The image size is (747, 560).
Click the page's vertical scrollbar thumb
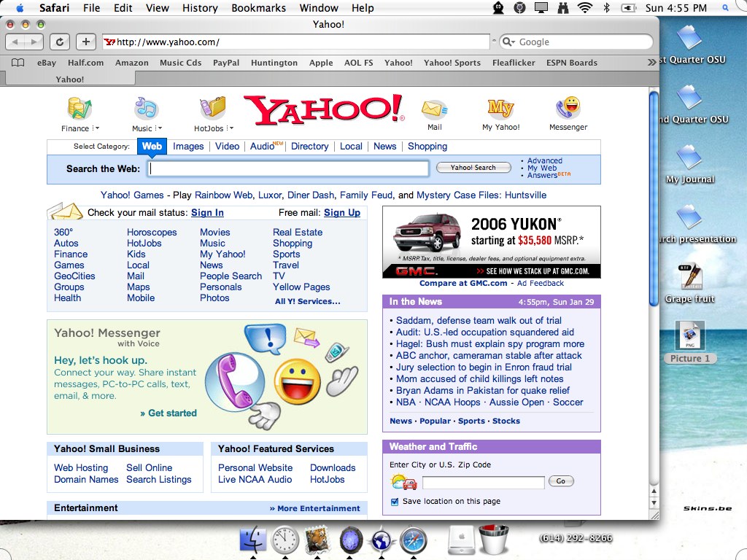(x=654, y=199)
